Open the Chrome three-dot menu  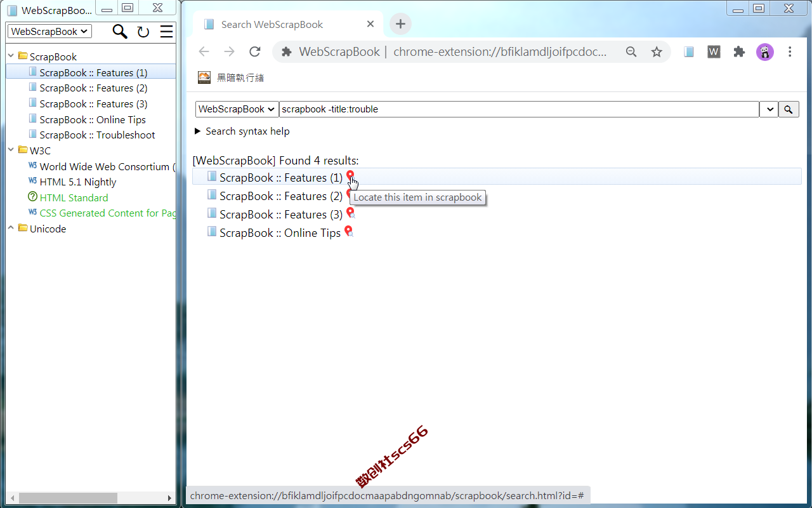coord(790,52)
